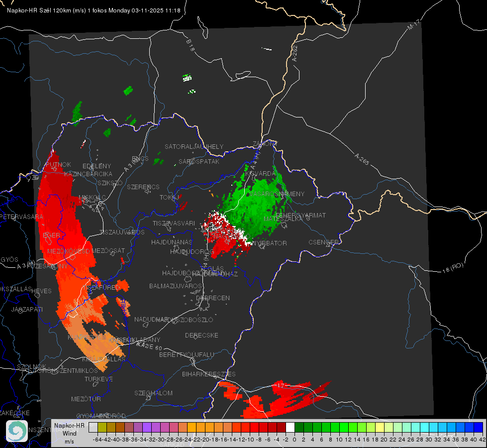Click the DERECSKE town label

click(201, 335)
